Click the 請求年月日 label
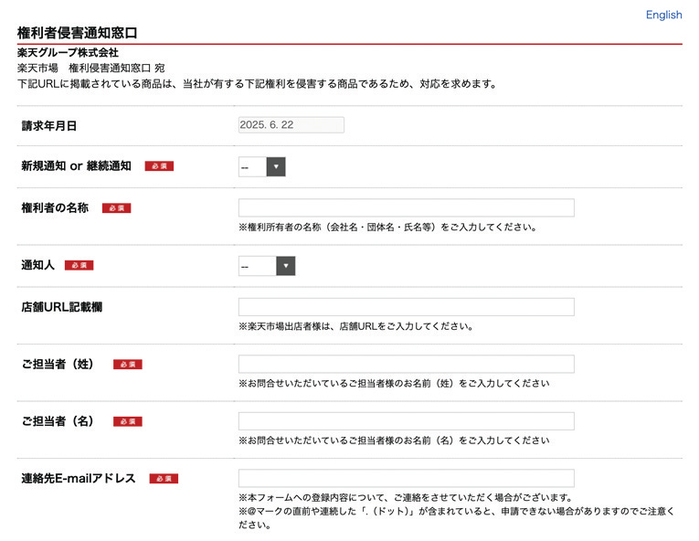Image resolution: width=699 pixels, height=541 pixels. pos(49,126)
